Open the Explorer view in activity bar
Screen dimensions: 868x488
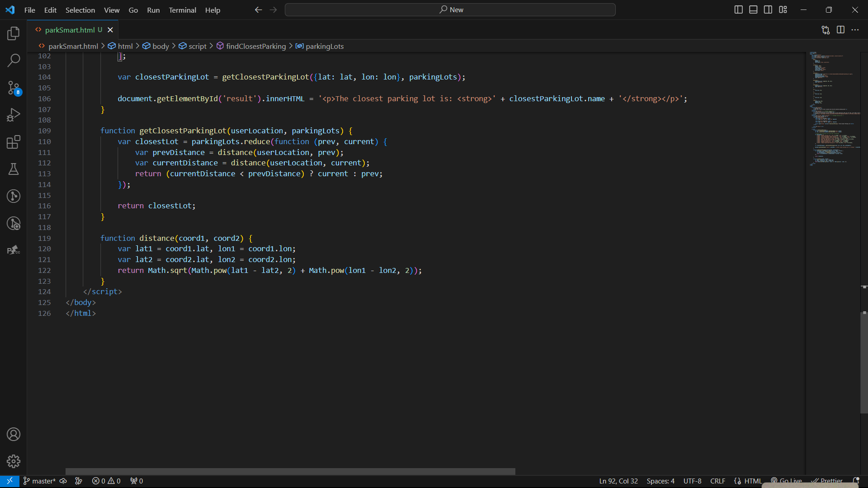[14, 33]
